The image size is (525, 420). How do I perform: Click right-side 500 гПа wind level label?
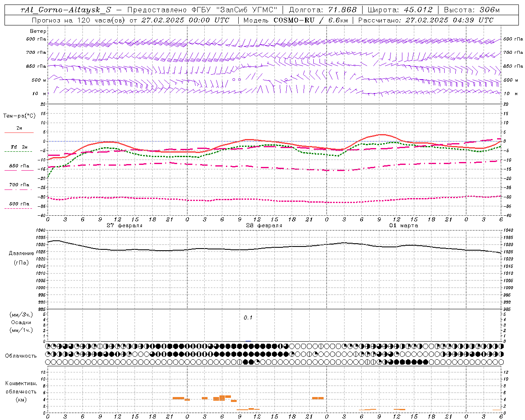(513, 39)
